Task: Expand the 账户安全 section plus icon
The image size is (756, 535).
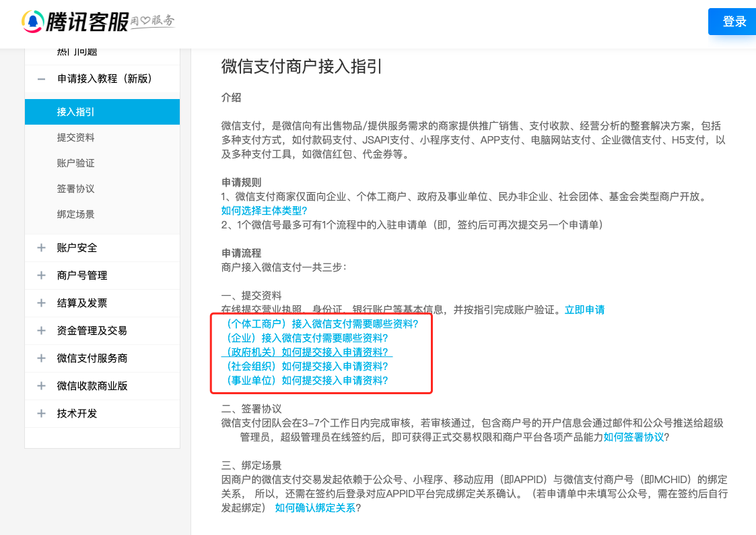Action: coord(42,248)
